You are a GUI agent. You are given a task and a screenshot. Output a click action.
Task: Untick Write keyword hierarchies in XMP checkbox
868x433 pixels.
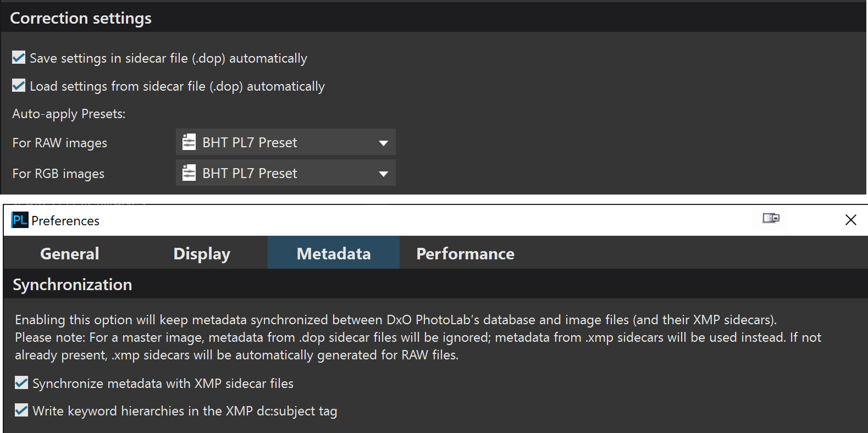[x=21, y=410]
